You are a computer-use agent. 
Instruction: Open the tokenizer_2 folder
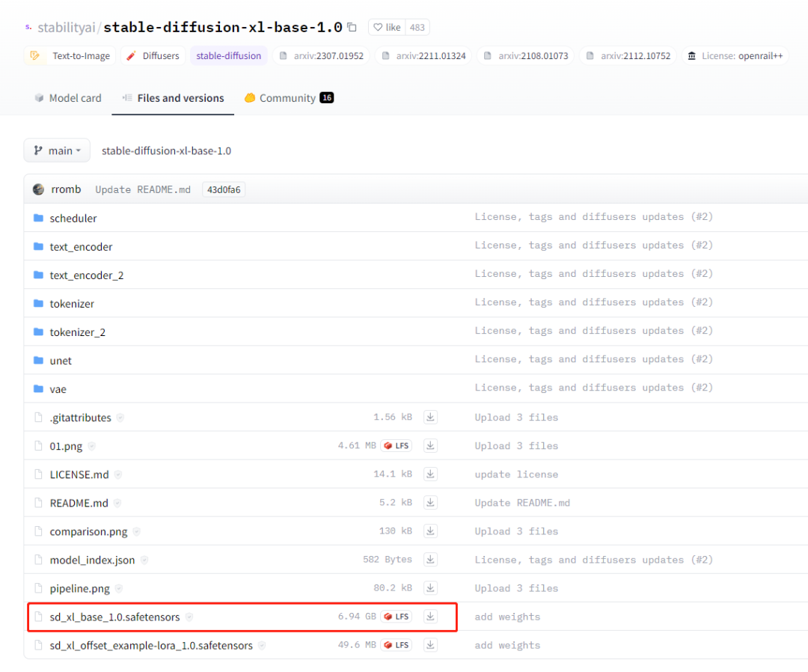click(x=77, y=332)
